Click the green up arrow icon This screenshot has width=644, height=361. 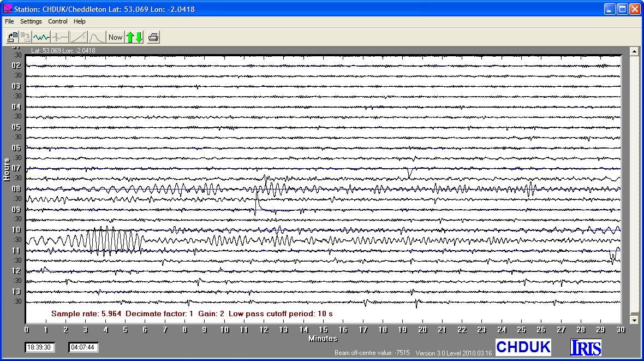(130, 38)
